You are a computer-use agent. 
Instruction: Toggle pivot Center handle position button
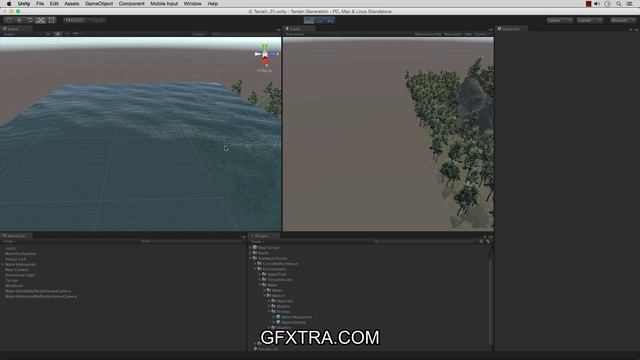coord(74,20)
